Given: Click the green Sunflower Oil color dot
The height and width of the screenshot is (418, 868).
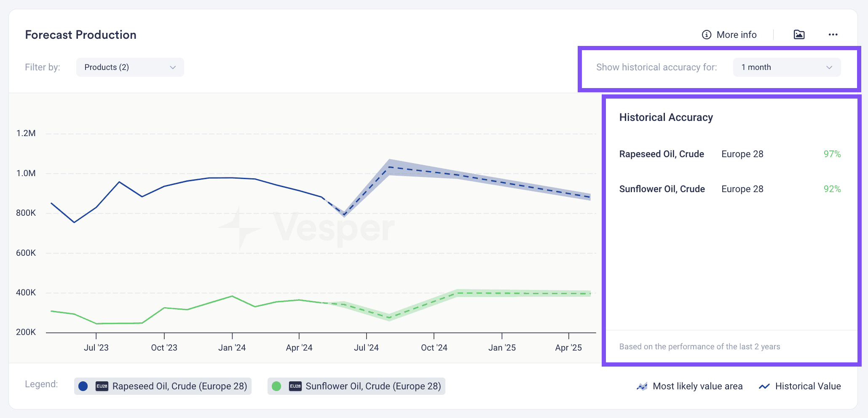Looking at the screenshot, I should (x=276, y=386).
